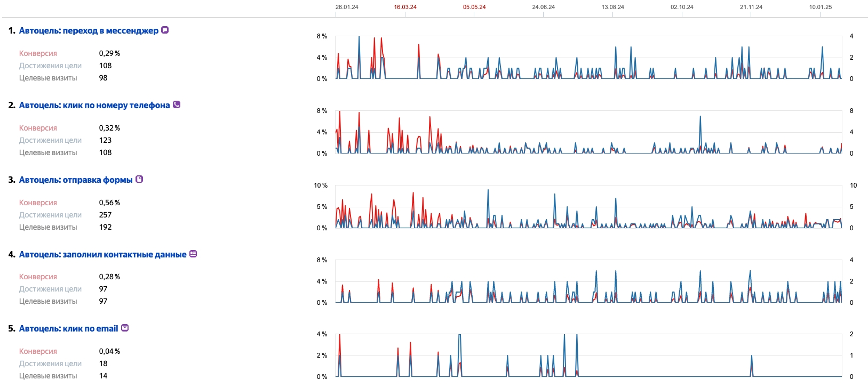This screenshot has height=388, width=868.
Task: Click the phone number goal chart
Action: tap(588, 132)
